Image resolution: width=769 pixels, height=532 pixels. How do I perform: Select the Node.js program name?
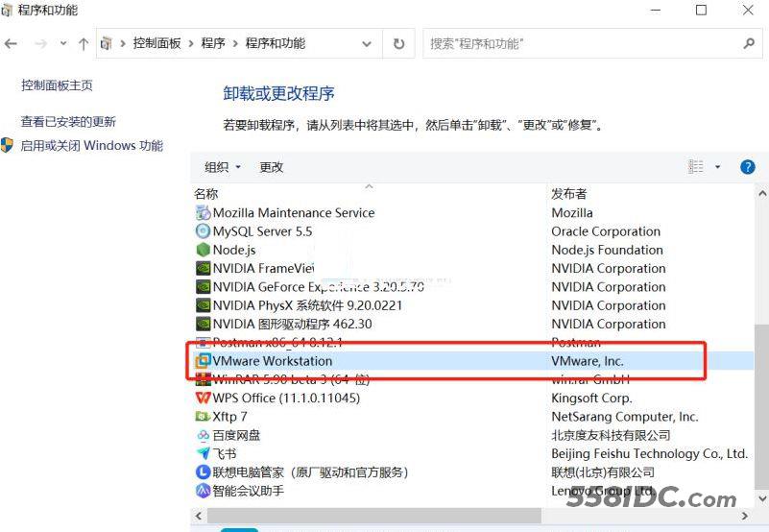coord(234,251)
